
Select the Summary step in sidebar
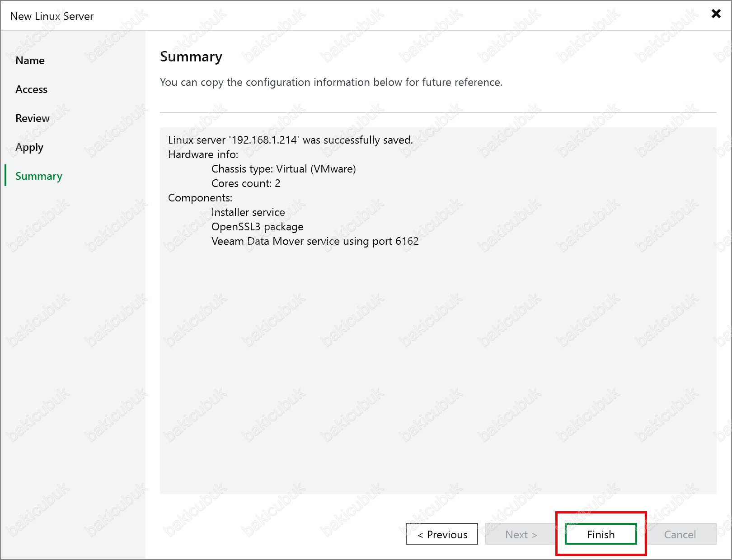[x=39, y=176]
